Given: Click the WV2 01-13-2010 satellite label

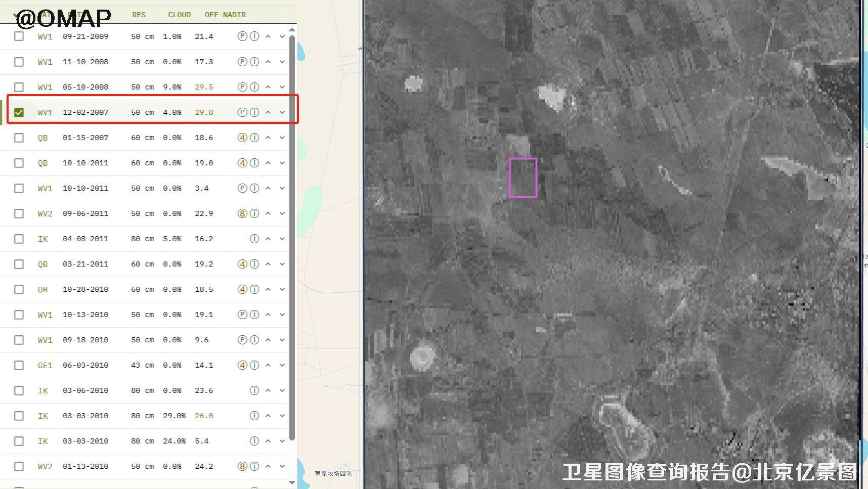Looking at the screenshot, I should [45, 466].
